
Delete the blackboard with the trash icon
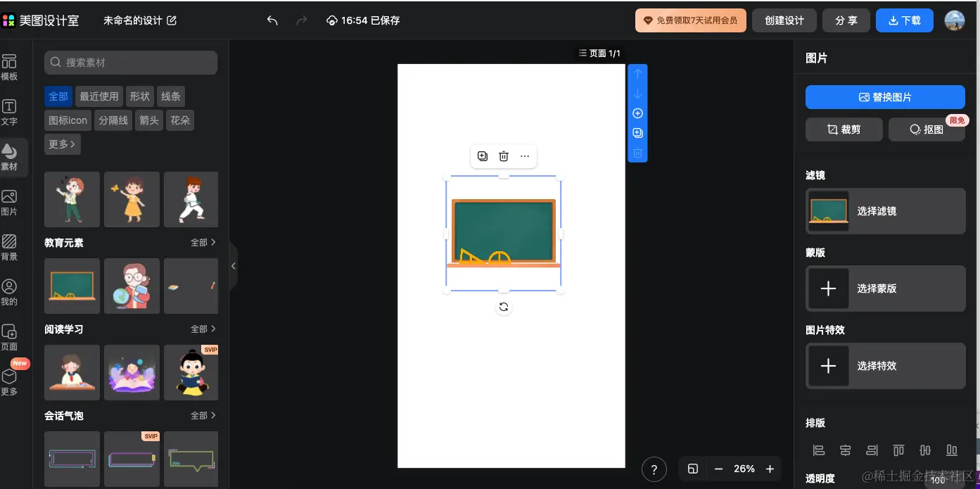point(503,155)
